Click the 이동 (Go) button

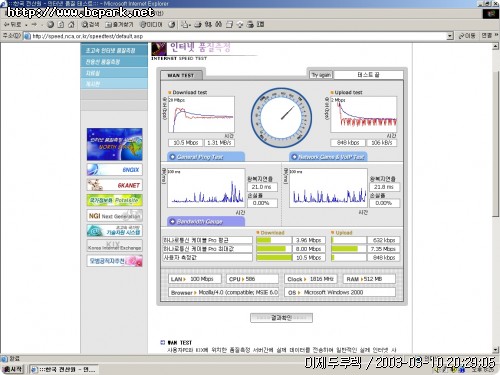[x=467, y=36]
